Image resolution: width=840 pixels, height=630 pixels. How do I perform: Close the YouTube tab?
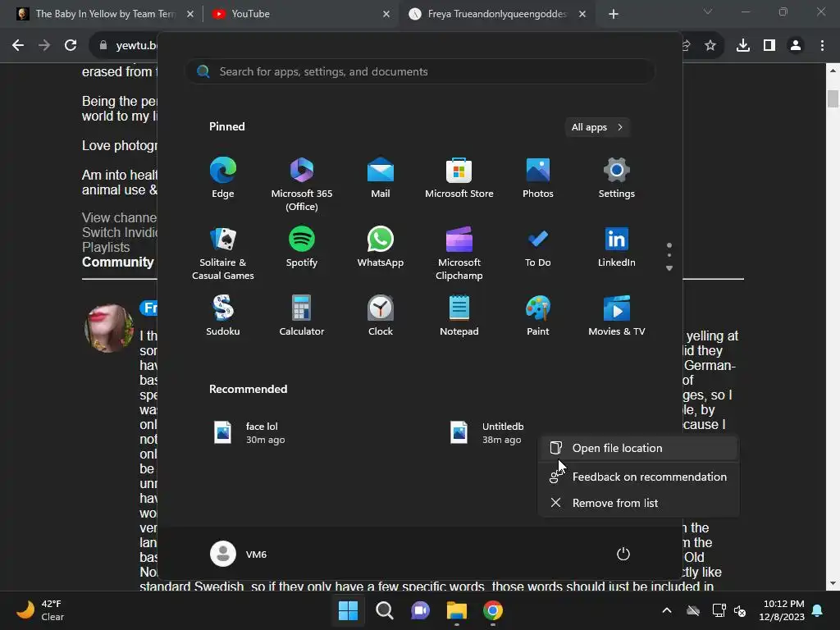[x=386, y=14]
